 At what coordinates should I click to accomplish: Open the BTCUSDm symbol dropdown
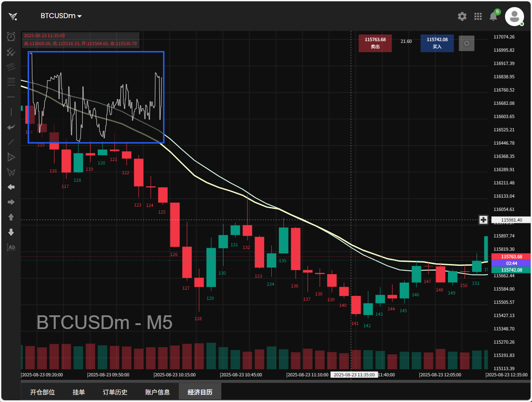tap(61, 16)
